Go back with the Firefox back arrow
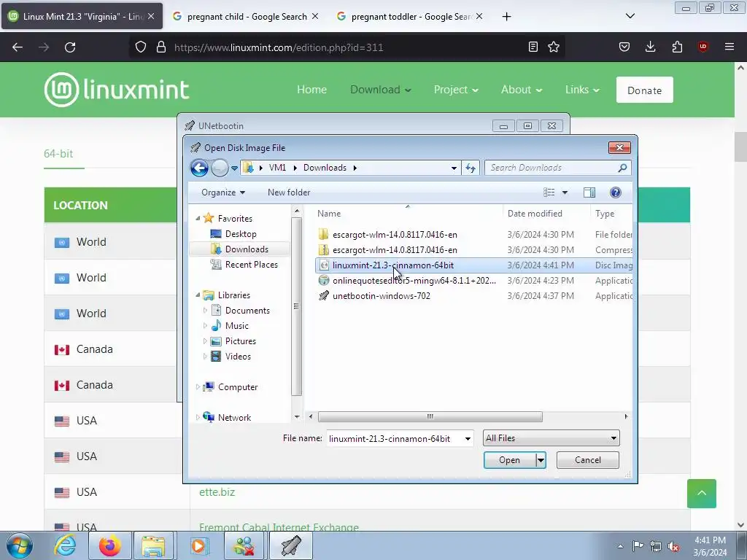 [x=18, y=47]
